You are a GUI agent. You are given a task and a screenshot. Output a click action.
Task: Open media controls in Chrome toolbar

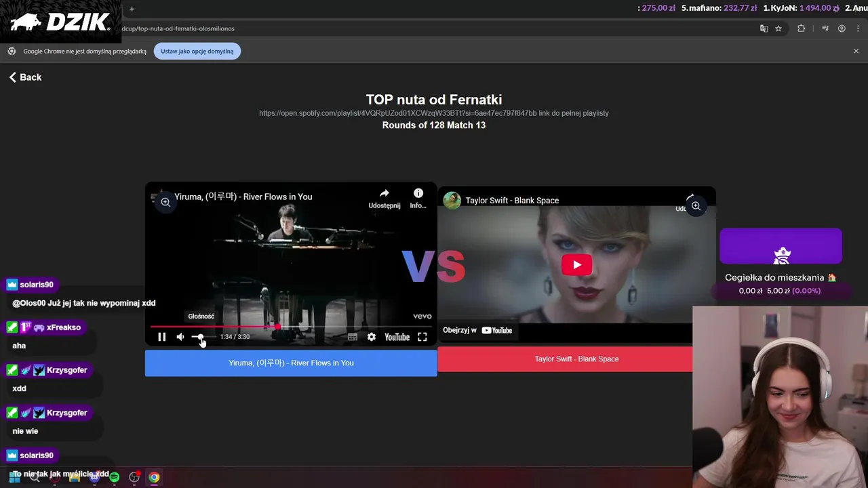pyautogui.click(x=825, y=28)
